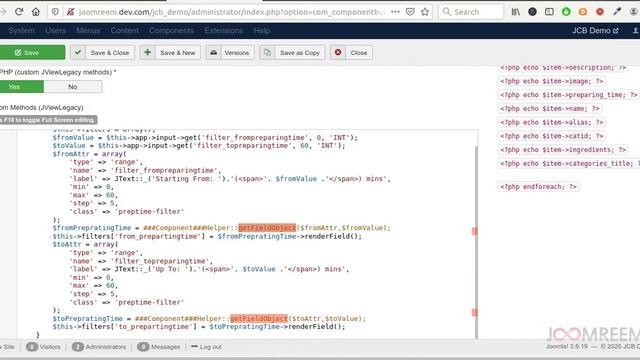Click the from_prepartingtime renderField line
640x360 pixels.
[x=207, y=236]
